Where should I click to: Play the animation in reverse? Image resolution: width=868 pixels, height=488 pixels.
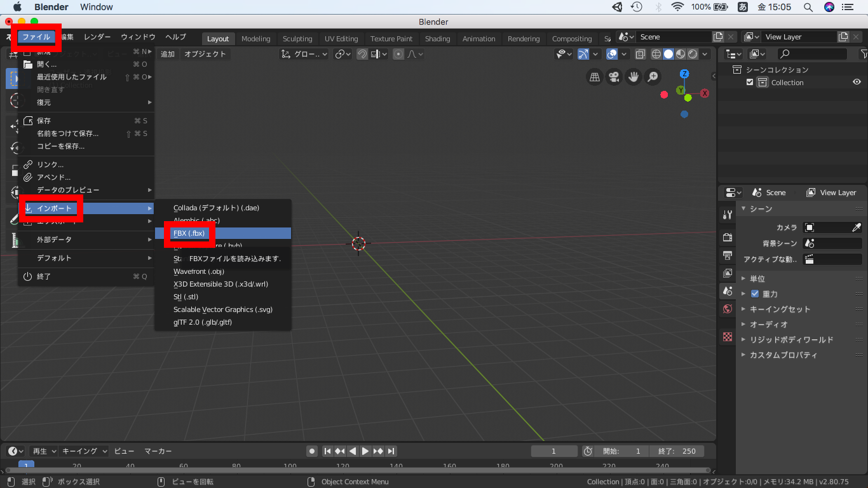[353, 451]
